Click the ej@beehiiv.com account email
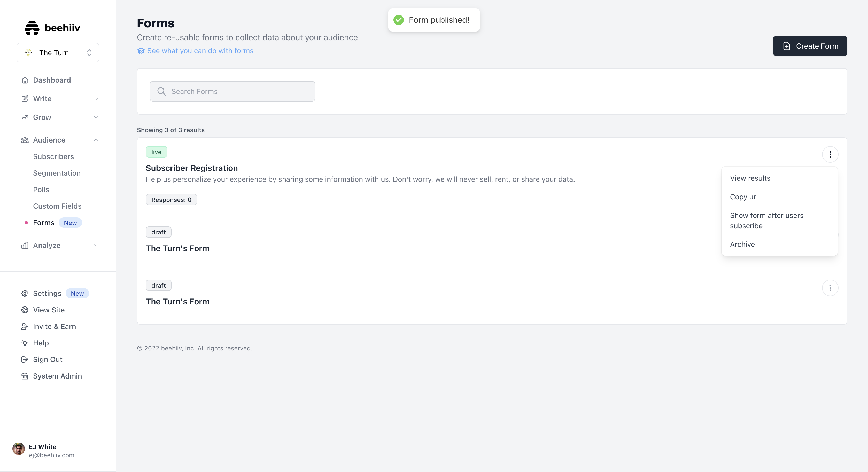The width and height of the screenshot is (868, 472). (52, 455)
